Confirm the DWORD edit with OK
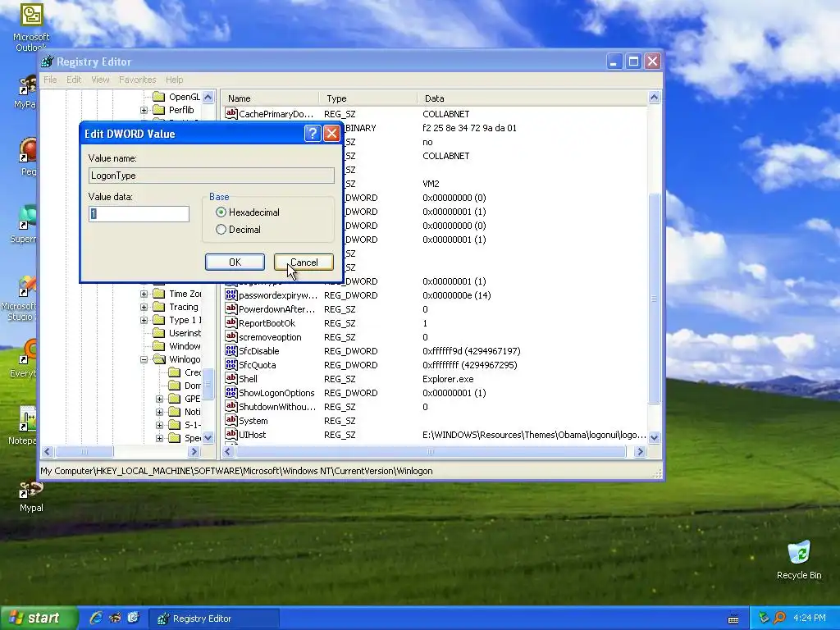 (x=235, y=262)
